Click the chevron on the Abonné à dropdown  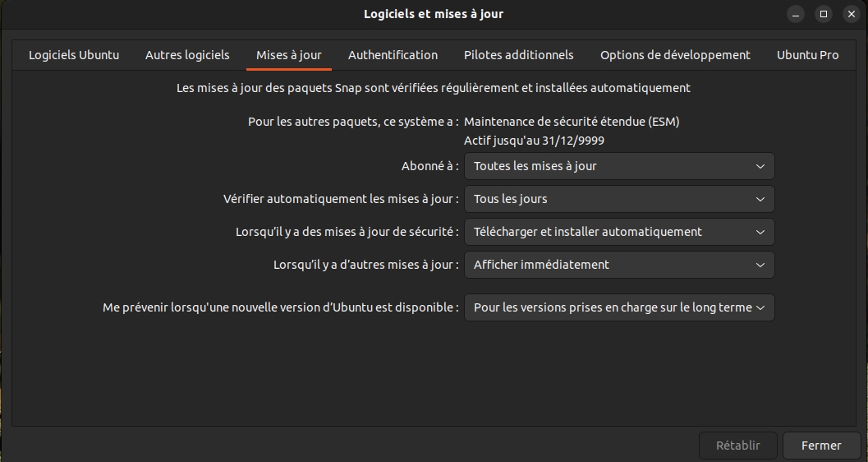(x=760, y=166)
